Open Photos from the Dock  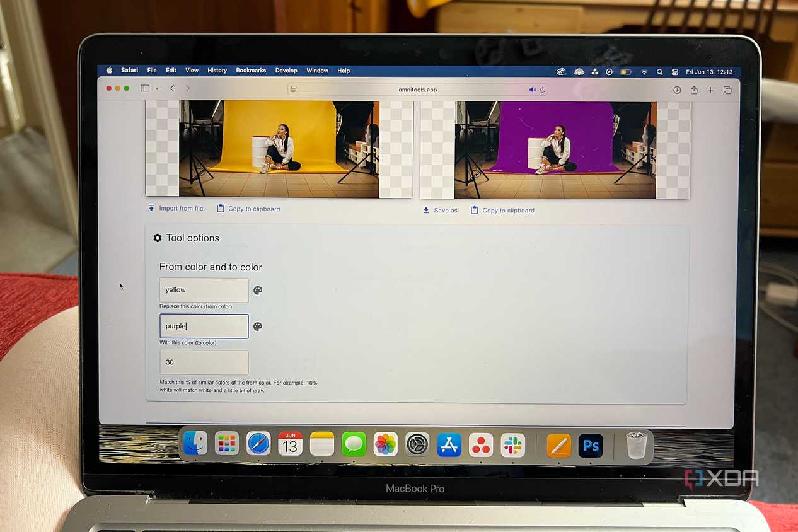pyautogui.click(x=385, y=444)
